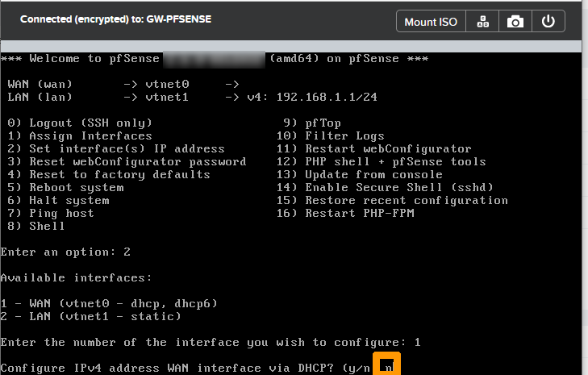
Task: Click the LAN address 192.168.1.1/24
Action: [327, 97]
